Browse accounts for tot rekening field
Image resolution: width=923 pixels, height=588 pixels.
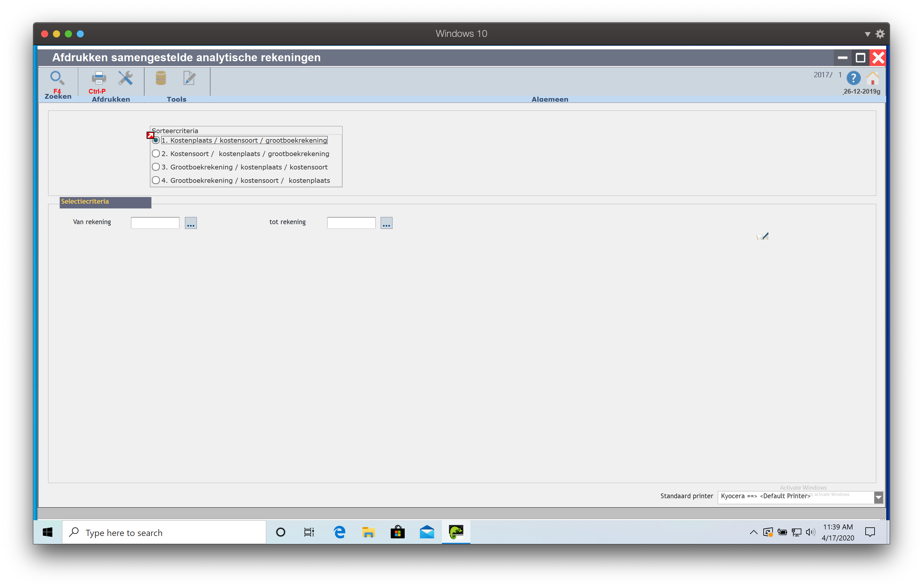point(386,223)
